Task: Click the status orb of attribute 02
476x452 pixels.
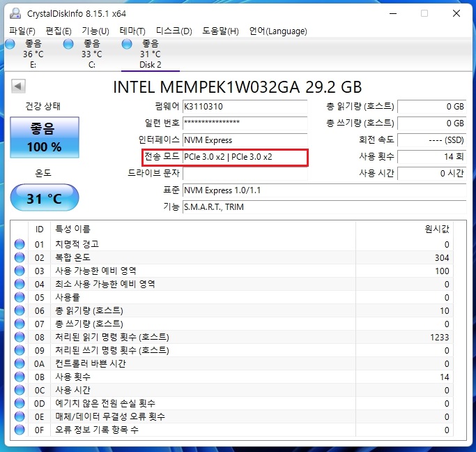Action: pyautogui.click(x=20, y=257)
